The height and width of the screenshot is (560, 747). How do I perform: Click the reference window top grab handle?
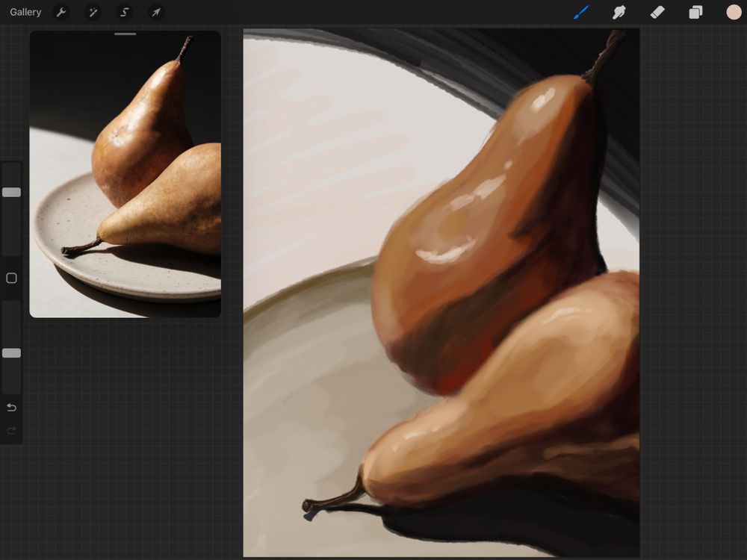[125, 34]
